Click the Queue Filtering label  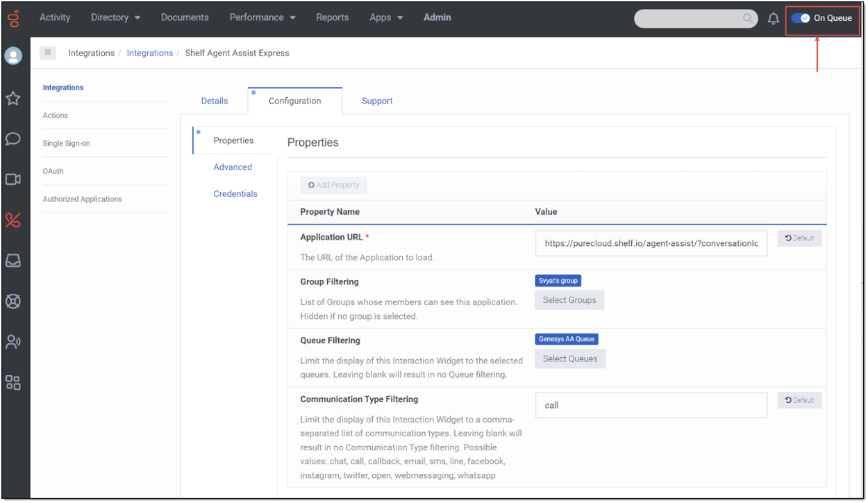click(x=330, y=340)
